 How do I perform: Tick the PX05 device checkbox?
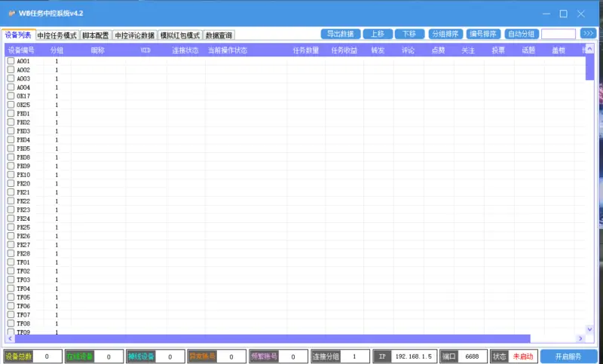[x=11, y=148]
